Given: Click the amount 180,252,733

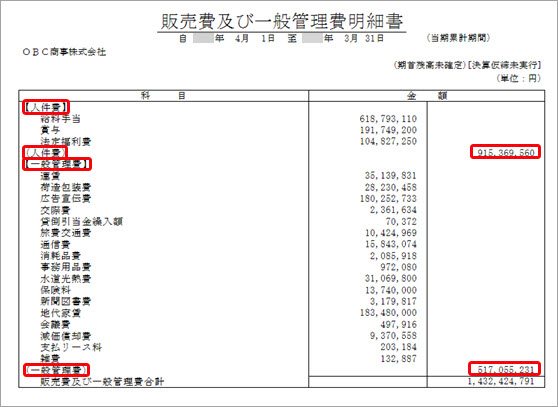Looking at the screenshot, I should point(388,199).
